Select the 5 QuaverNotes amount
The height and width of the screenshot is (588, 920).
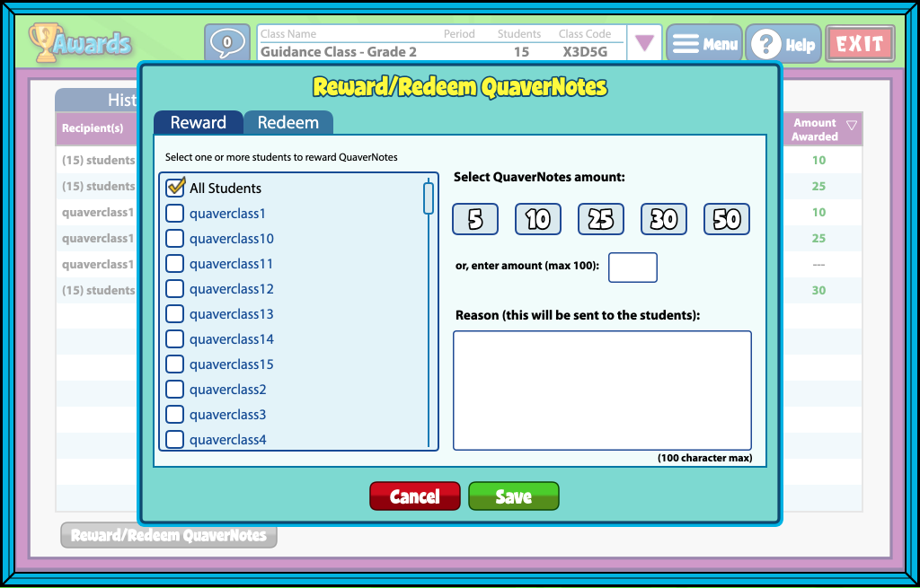[475, 219]
